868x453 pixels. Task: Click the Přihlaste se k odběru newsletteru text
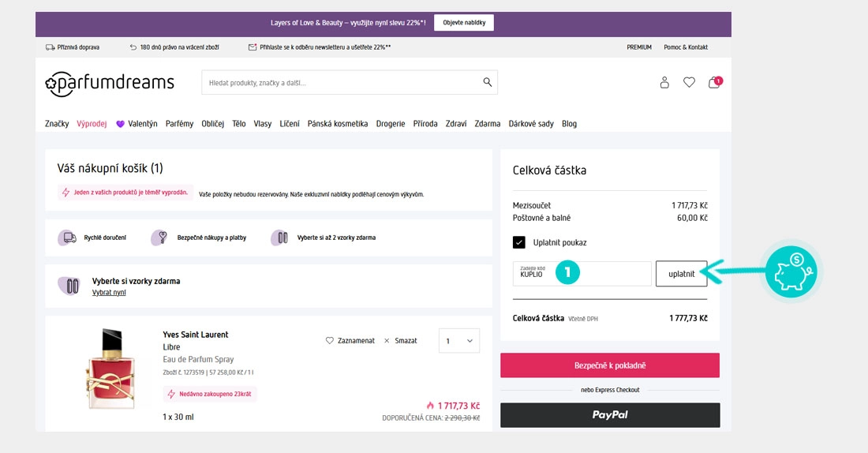[325, 47]
